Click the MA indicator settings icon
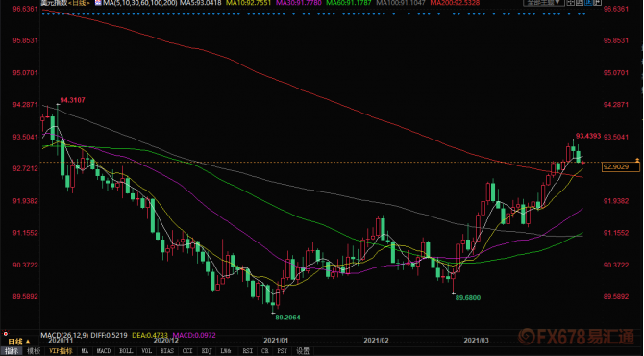Image resolution: width=644 pixels, height=356 pixels. tap(98, 3)
